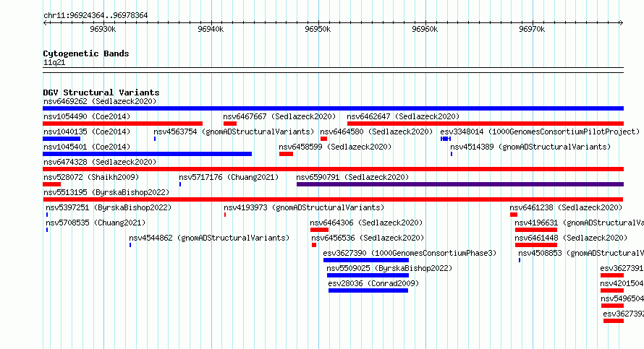Select the purple nsv6590791 bar
The image size is (644, 349).
pos(460,184)
